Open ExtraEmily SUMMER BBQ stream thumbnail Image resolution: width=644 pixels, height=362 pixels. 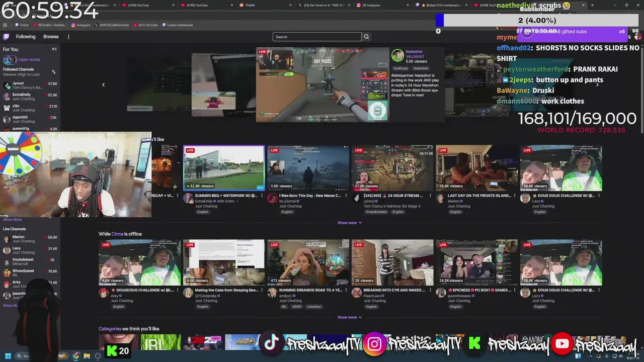[x=224, y=168]
